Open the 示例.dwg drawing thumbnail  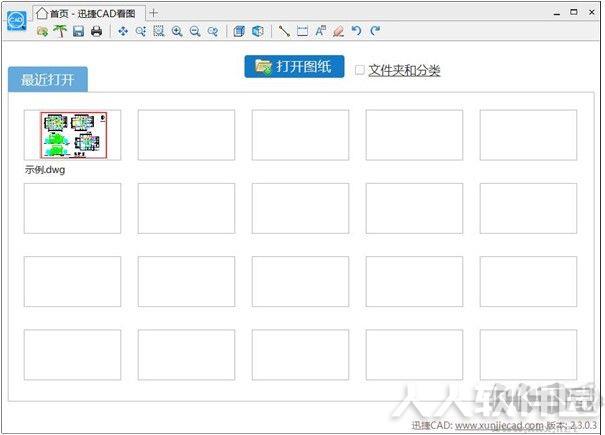click(x=73, y=135)
